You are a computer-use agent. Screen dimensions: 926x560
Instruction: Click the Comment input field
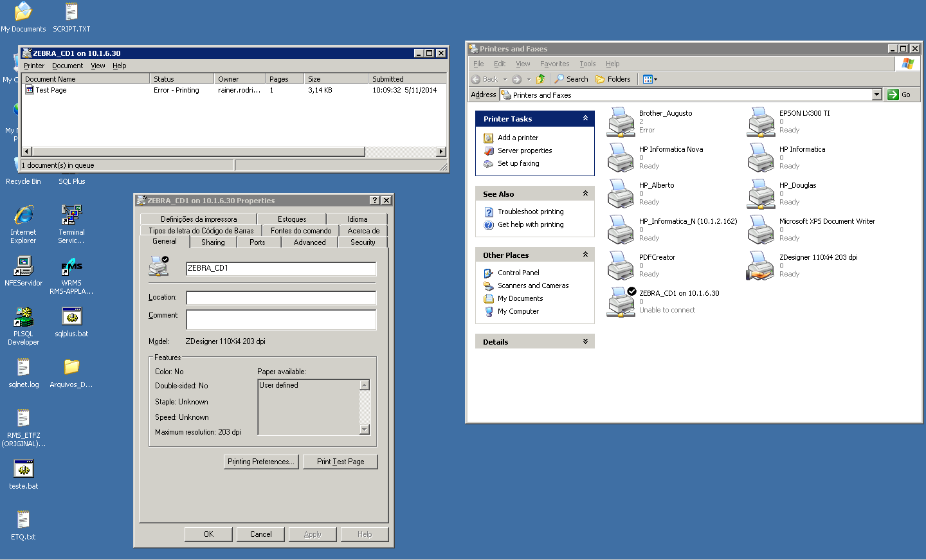click(x=281, y=320)
